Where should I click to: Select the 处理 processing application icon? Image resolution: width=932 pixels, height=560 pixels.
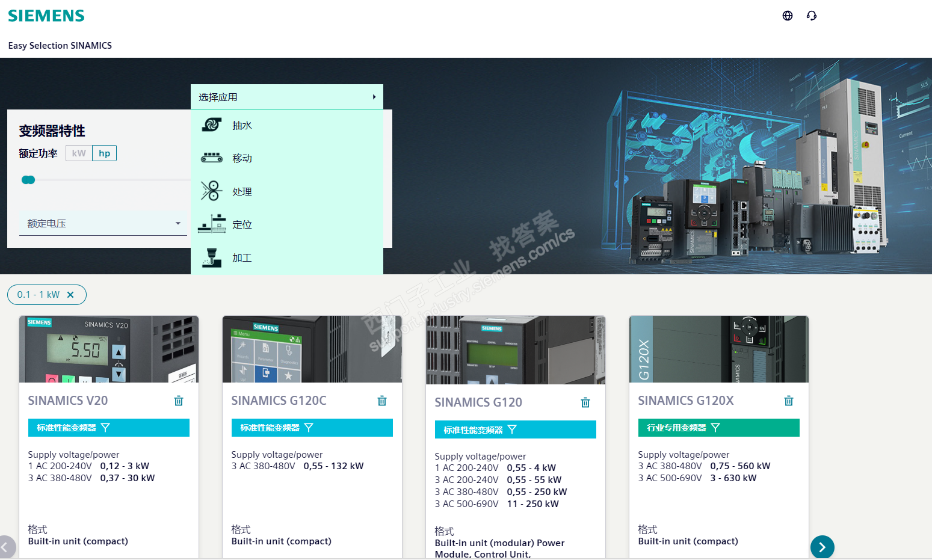pyautogui.click(x=211, y=191)
